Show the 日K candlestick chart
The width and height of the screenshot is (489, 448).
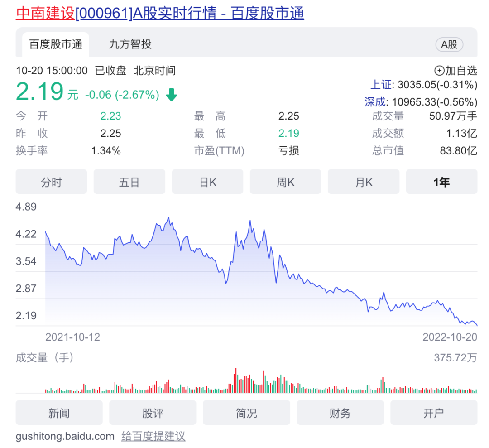pos(208,182)
